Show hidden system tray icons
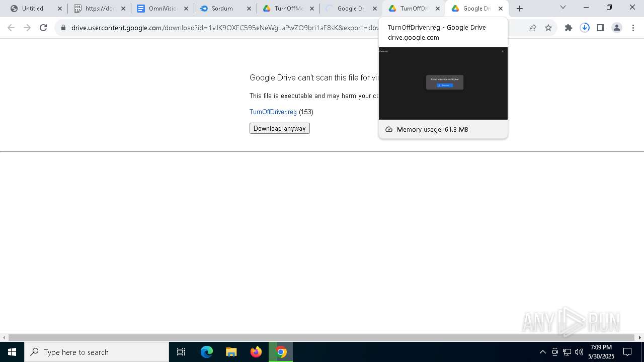The image size is (644, 362). pyautogui.click(x=543, y=352)
